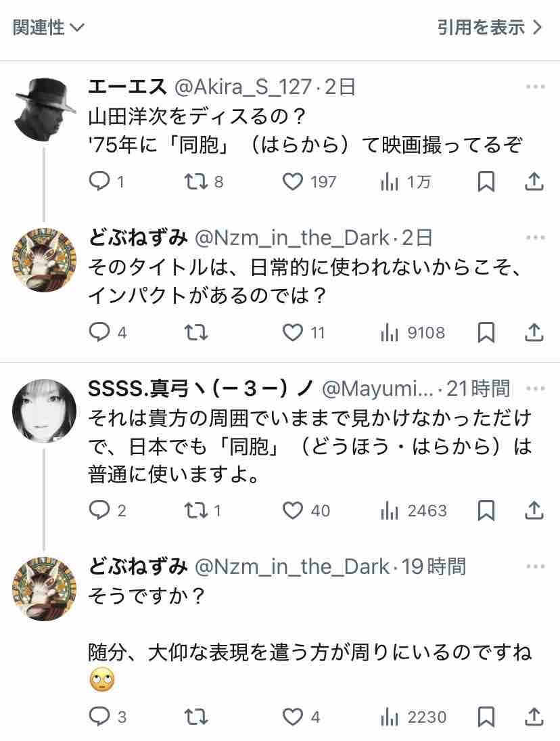Open エーエス's hat avatar
Image resolution: width=560 pixels, height=741 pixels.
(x=45, y=109)
